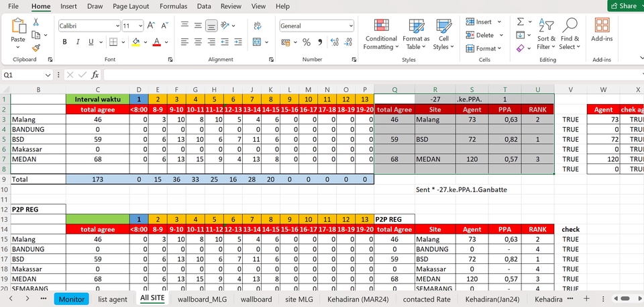Switch to the Page Layout tab
The image size is (644, 307).
pyautogui.click(x=131, y=6)
